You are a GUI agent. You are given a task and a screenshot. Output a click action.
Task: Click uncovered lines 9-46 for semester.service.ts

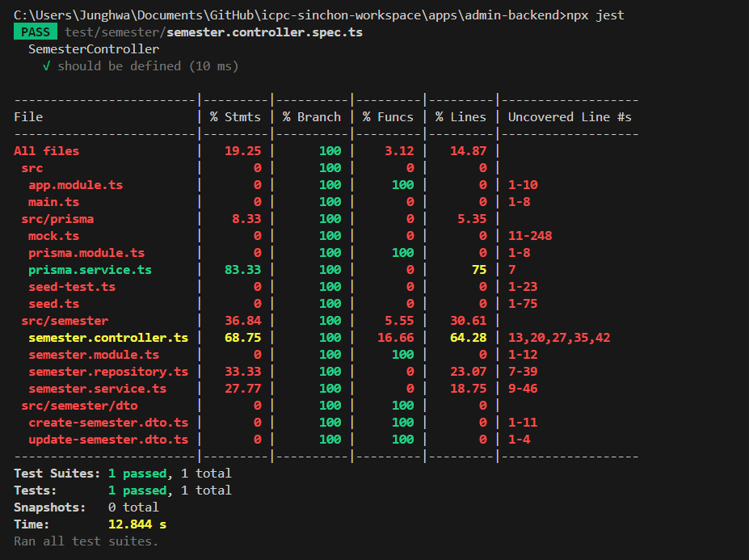(x=523, y=389)
